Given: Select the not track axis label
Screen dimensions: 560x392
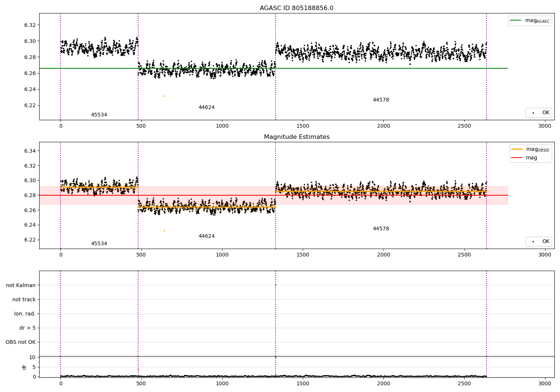Looking at the screenshot, I should 24,299.
